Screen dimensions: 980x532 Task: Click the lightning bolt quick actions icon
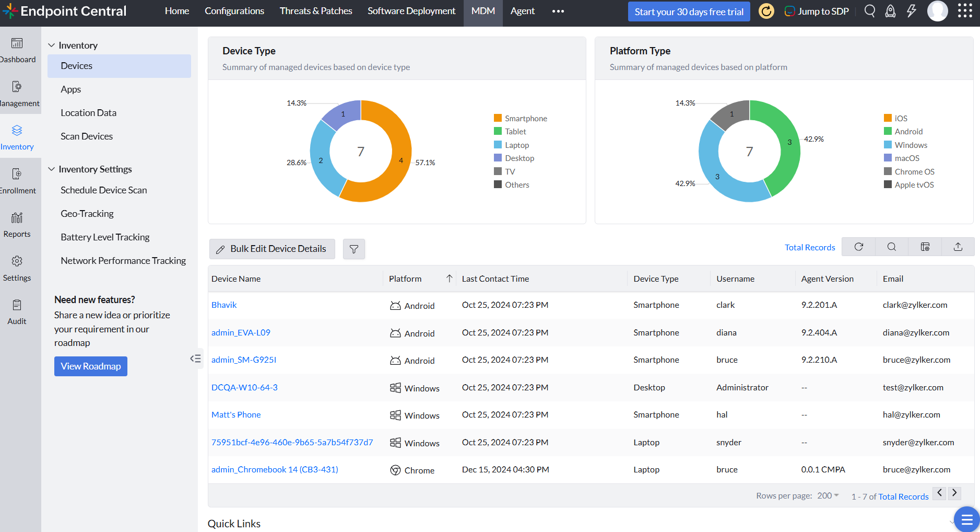pyautogui.click(x=912, y=11)
